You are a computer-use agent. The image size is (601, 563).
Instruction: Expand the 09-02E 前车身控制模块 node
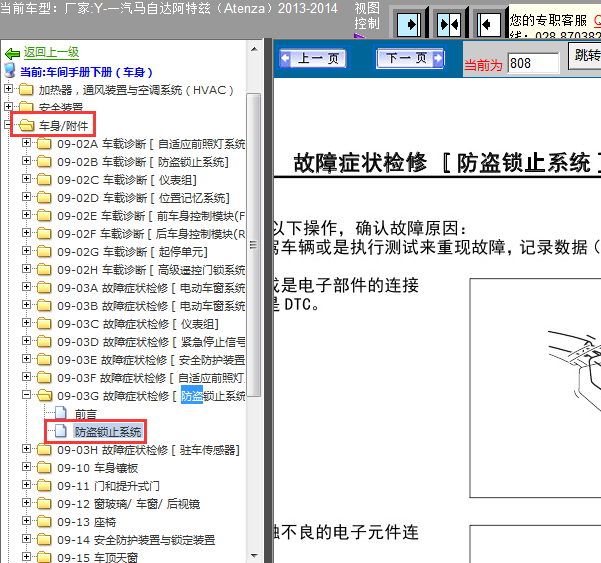[26, 215]
